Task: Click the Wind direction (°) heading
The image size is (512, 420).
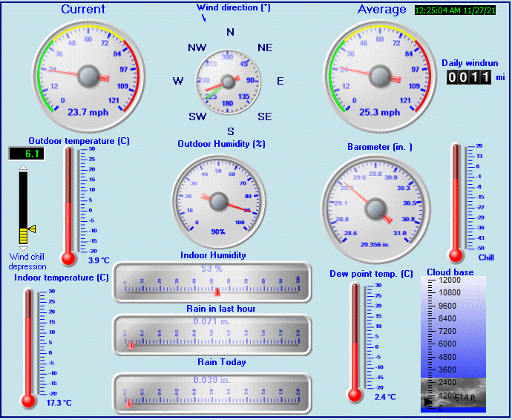Action: (234, 7)
